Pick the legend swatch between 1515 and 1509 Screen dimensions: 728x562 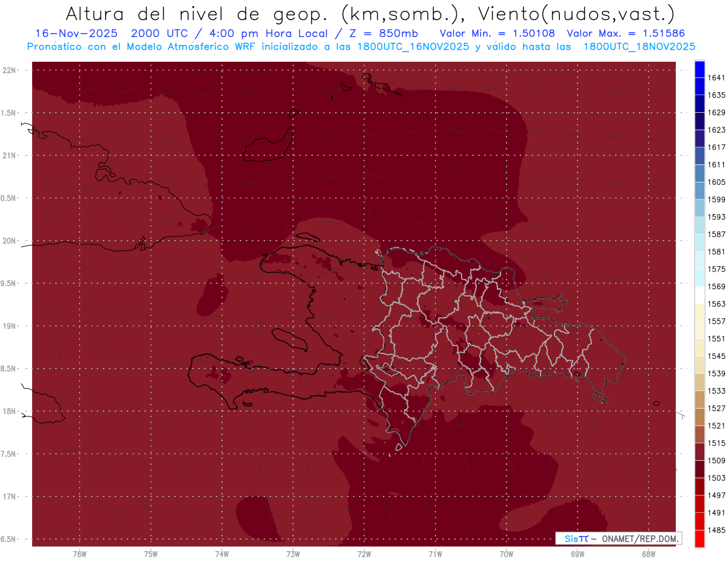699,452
